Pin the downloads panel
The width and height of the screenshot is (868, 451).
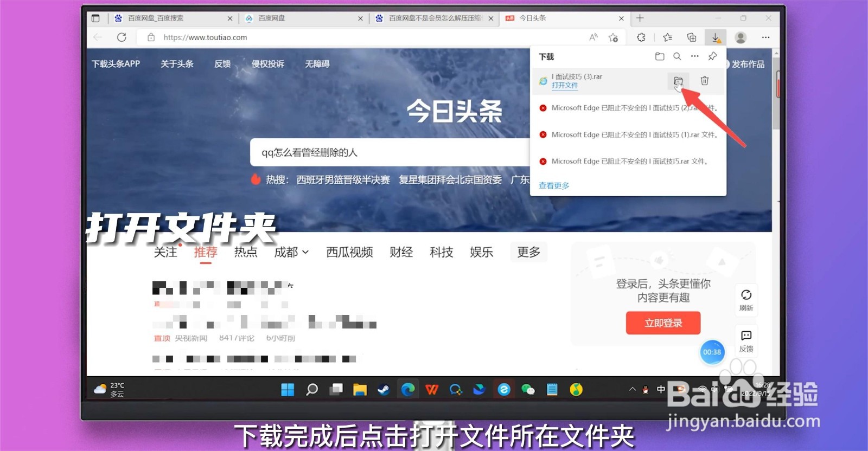pos(712,56)
